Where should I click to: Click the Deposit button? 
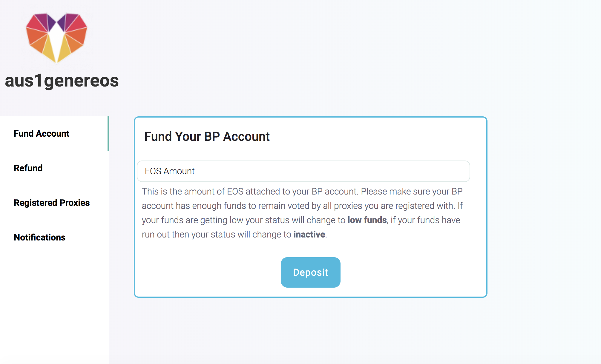click(311, 272)
